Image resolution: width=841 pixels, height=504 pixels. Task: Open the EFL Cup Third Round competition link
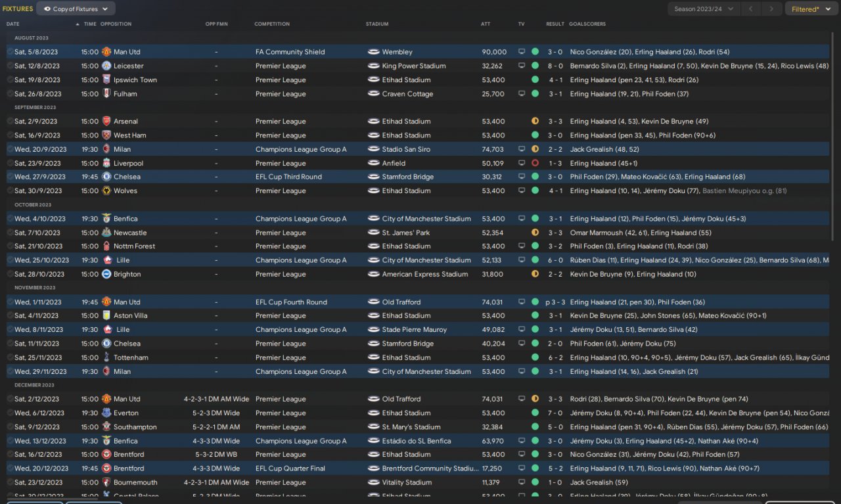(x=288, y=177)
